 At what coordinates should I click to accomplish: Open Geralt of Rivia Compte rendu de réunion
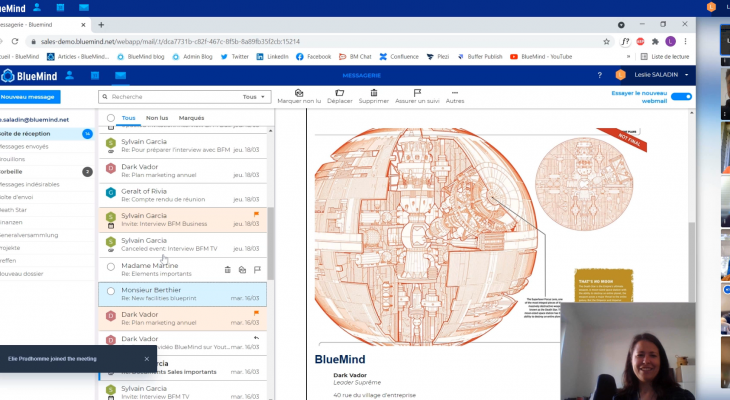pos(182,195)
